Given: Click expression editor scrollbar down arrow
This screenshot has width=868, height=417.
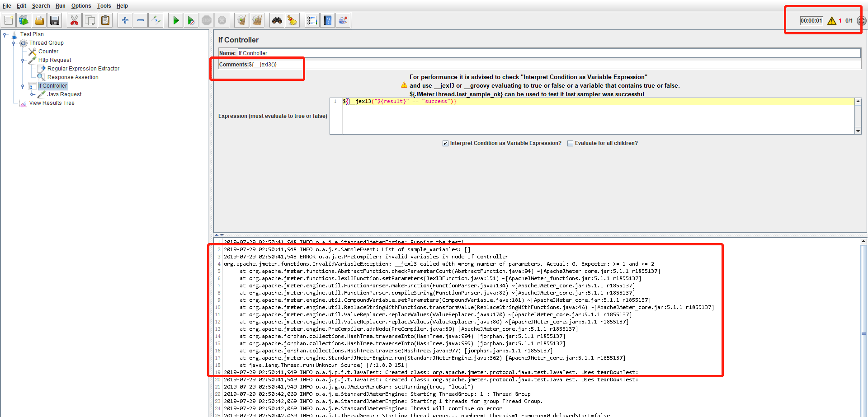Looking at the screenshot, I should (x=858, y=131).
